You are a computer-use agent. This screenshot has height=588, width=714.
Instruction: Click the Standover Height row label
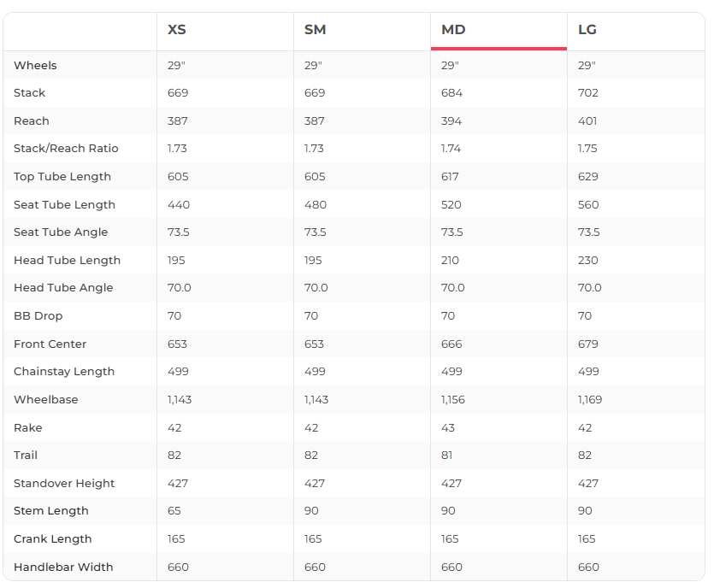click(x=64, y=484)
